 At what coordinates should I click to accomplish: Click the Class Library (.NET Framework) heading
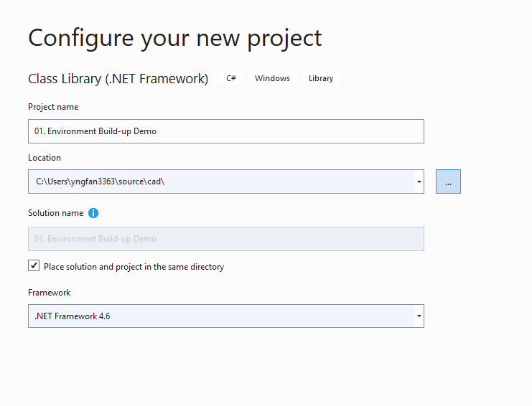[118, 79]
